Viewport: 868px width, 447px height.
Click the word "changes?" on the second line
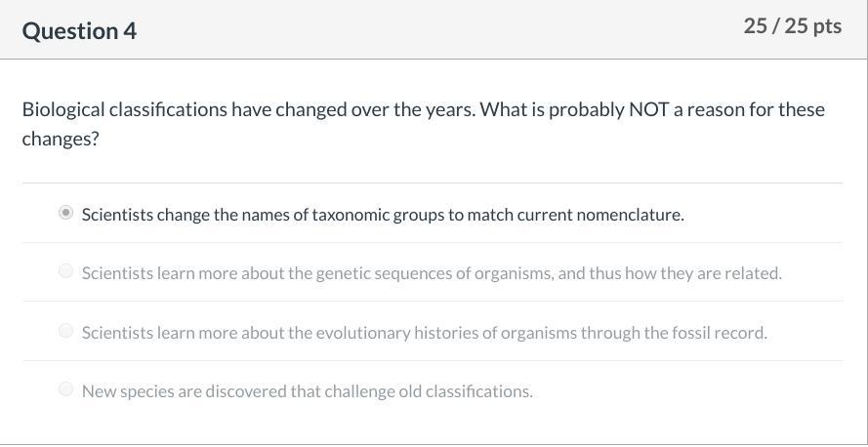click(61, 139)
